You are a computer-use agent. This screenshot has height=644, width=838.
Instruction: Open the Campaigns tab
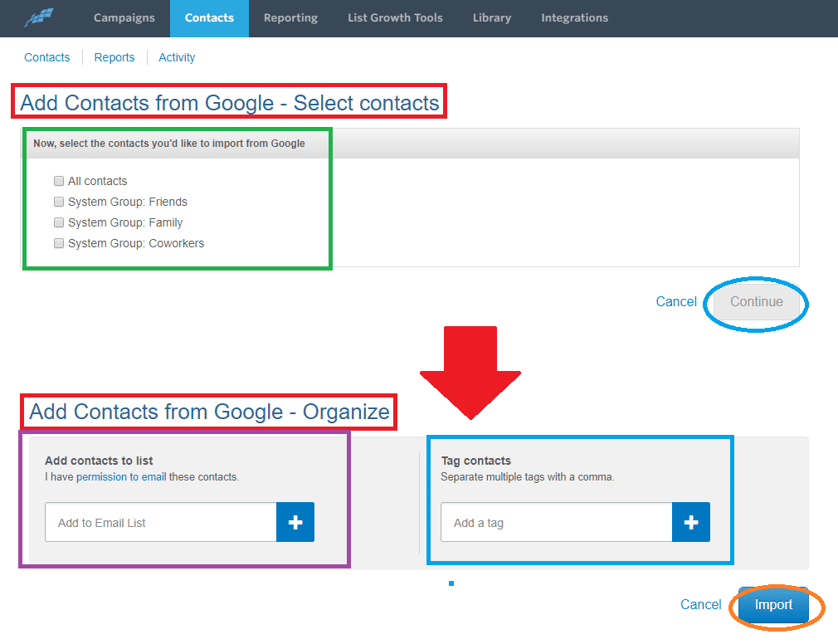[x=124, y=17]
